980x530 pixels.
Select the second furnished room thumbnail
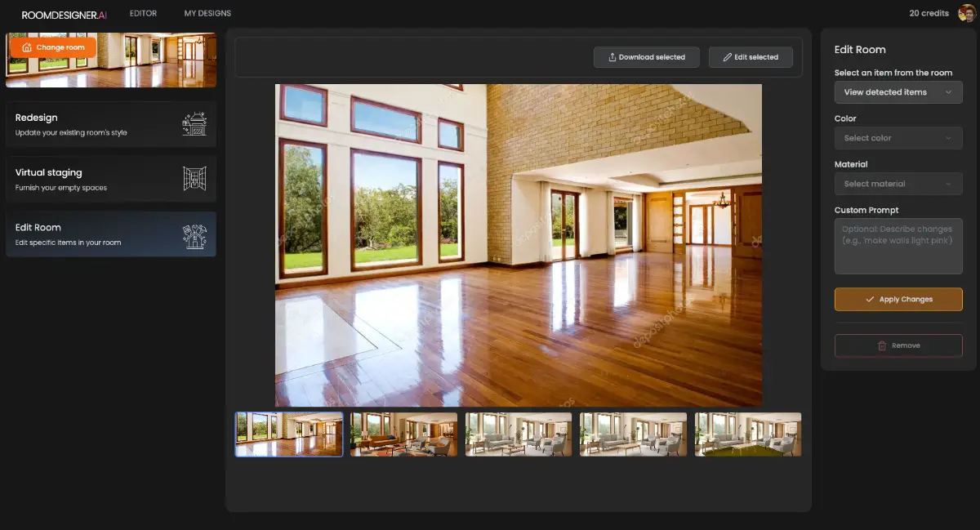click(x=403, y=434)
